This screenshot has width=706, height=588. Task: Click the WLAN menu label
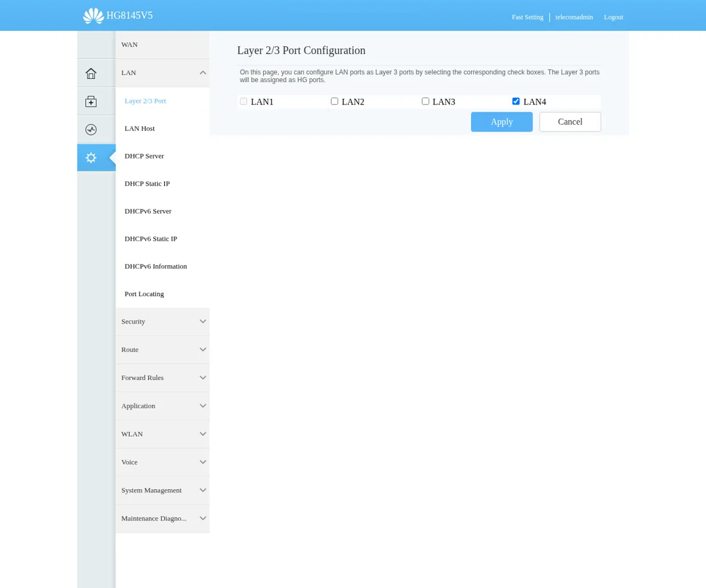pyautogui.click(x=132, y=434)
